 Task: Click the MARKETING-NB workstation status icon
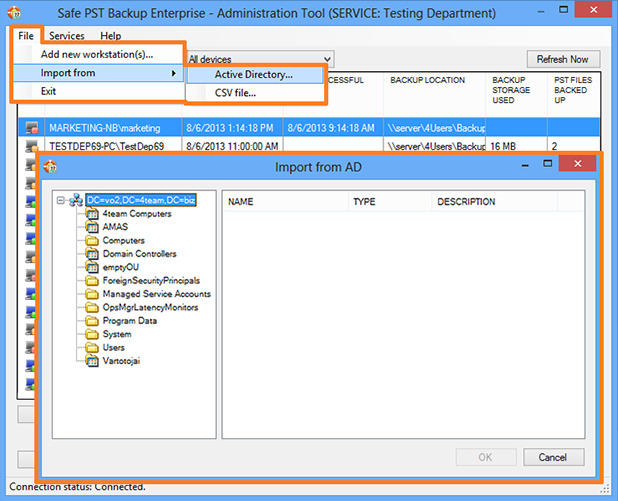32,128
